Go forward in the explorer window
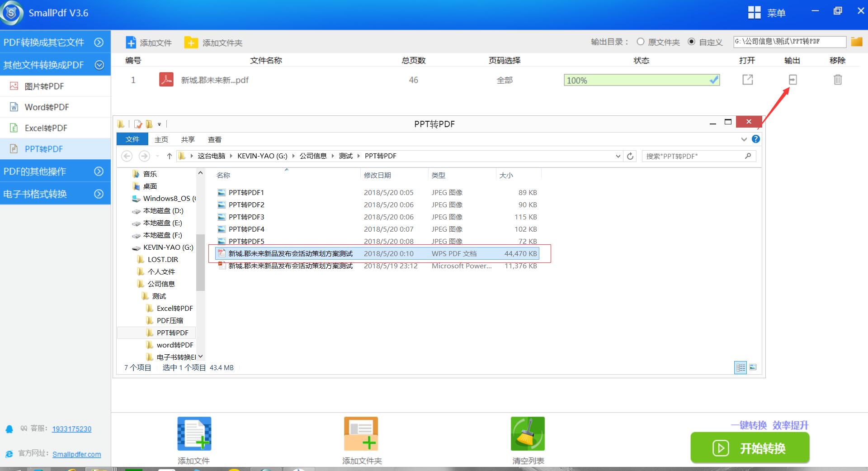This screenshot has height=471, width=868. (144, 156)
